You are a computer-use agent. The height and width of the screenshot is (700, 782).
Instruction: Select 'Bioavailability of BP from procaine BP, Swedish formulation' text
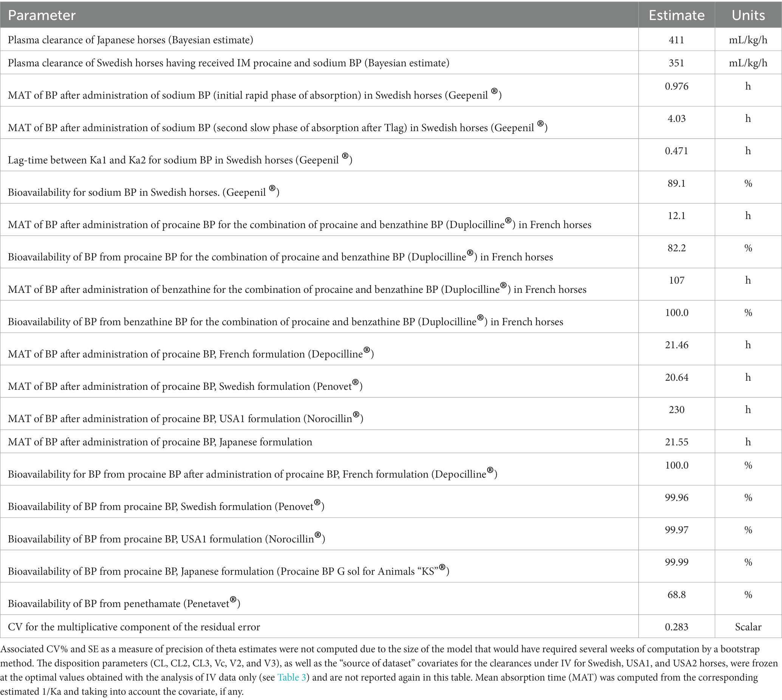click(x=166, y=506)
